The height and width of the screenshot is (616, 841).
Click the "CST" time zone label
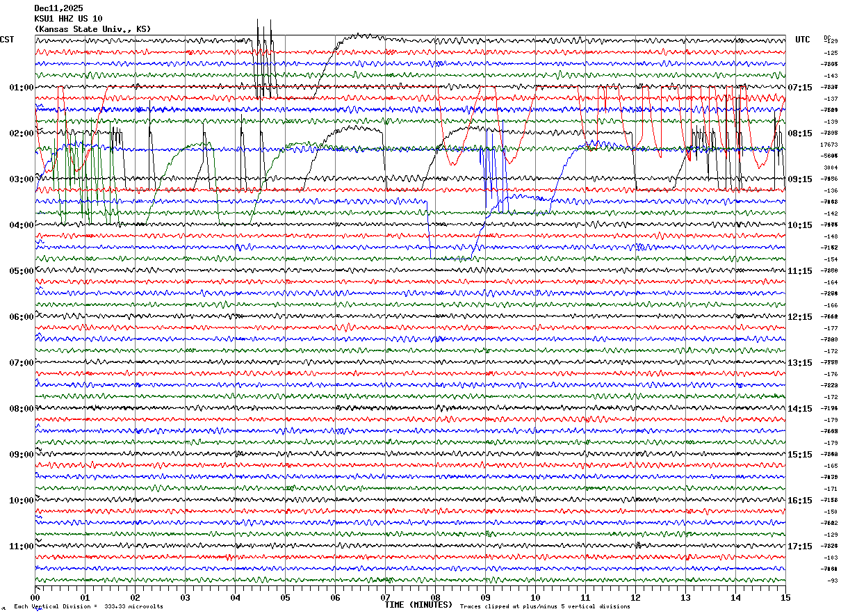pos(7,40)
